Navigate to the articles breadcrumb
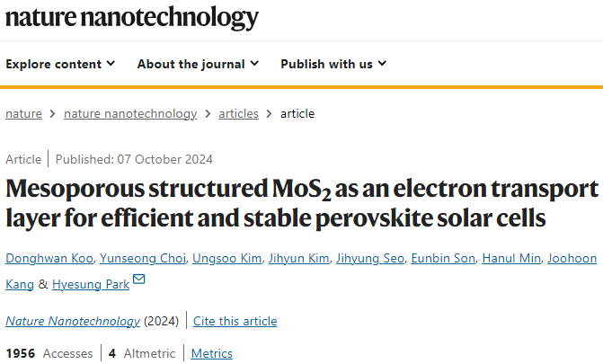The width and height of the screenshot is (603, 364). coord(238,114)
